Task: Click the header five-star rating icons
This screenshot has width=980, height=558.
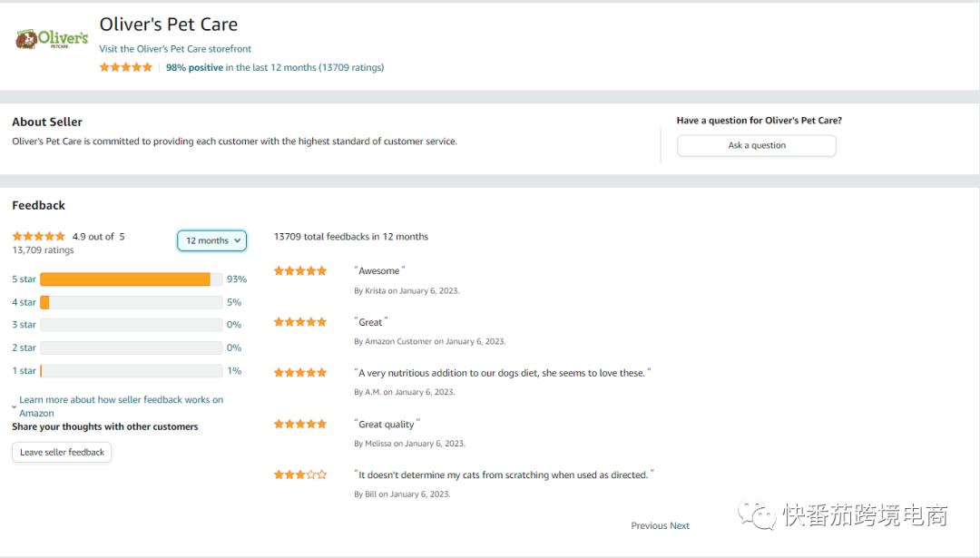Action: click(x=126, y=67)
